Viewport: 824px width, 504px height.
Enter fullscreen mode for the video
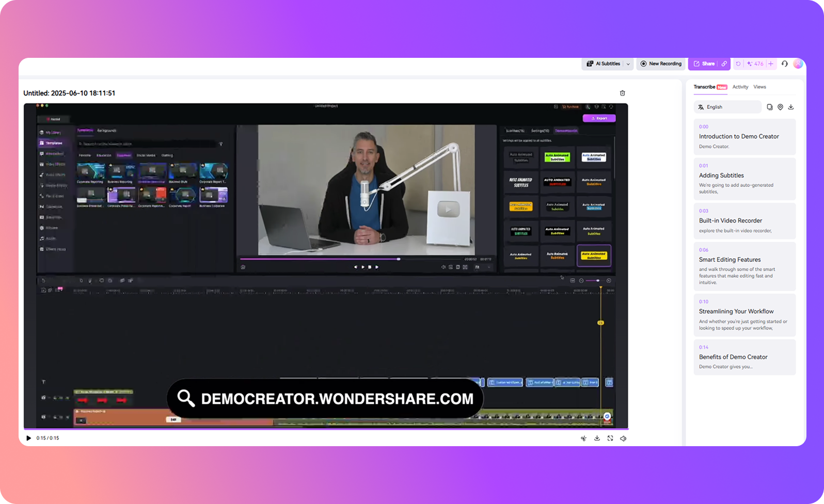pyautogui.click(x=610, y=438)
